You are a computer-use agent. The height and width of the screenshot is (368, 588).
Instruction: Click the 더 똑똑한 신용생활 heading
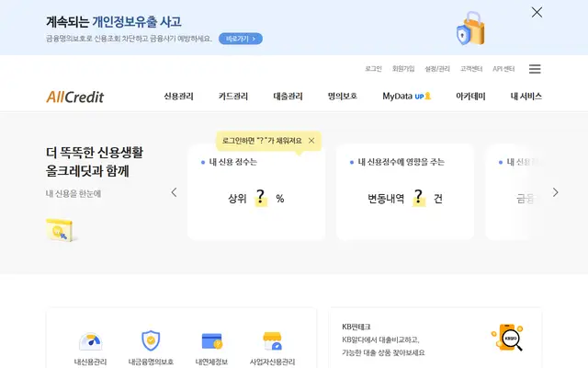point(95,162)
